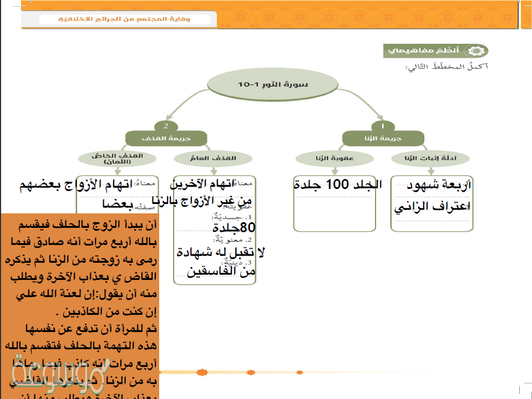This screenshot has height=399, width=532.
Task: Select the جريمة الزنا box
Action: coord(383,139)
